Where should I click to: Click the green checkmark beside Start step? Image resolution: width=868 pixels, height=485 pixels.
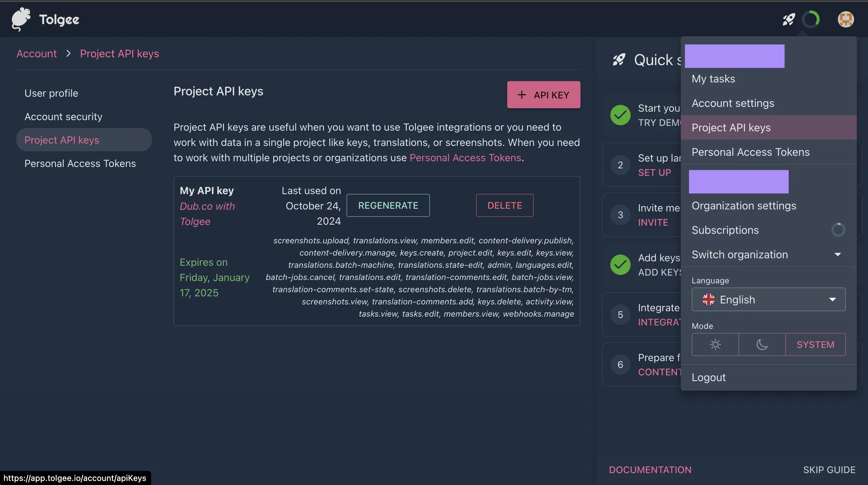620,115
